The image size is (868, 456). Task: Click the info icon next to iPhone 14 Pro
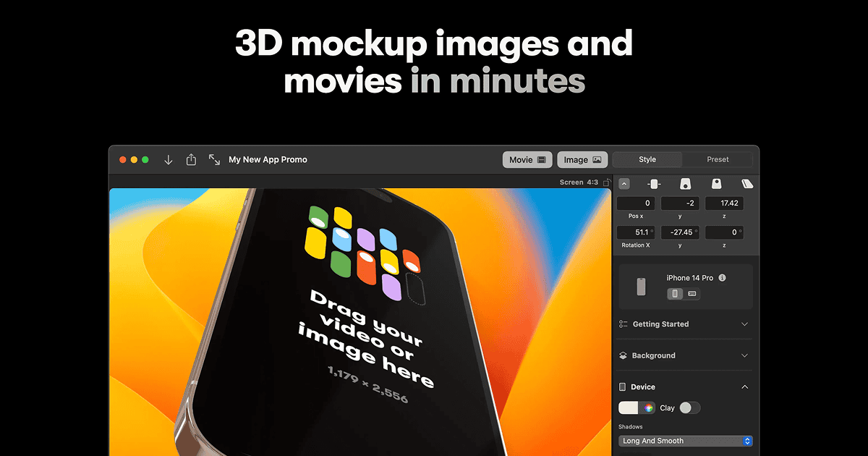point(722,278)
